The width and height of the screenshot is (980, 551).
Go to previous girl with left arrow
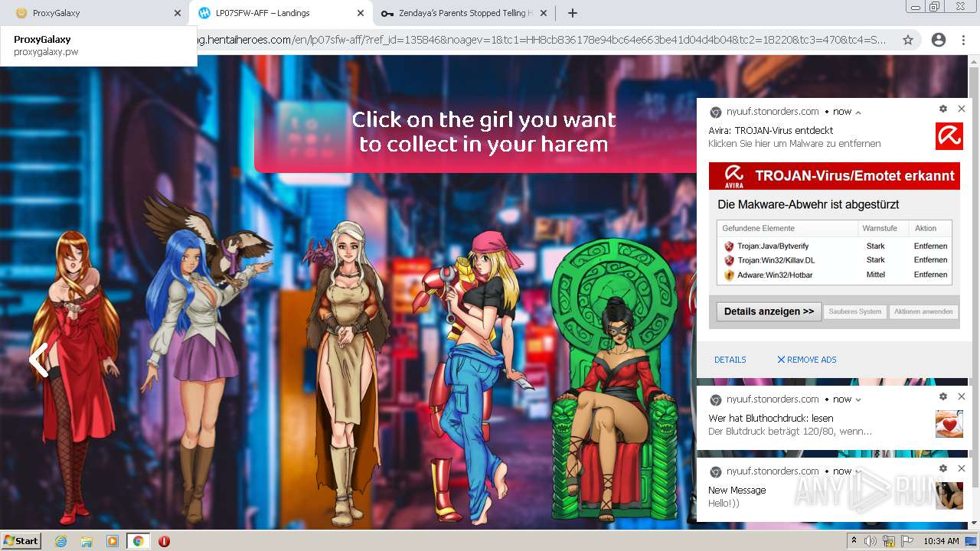pyautogui.click(x=38, y=360)
